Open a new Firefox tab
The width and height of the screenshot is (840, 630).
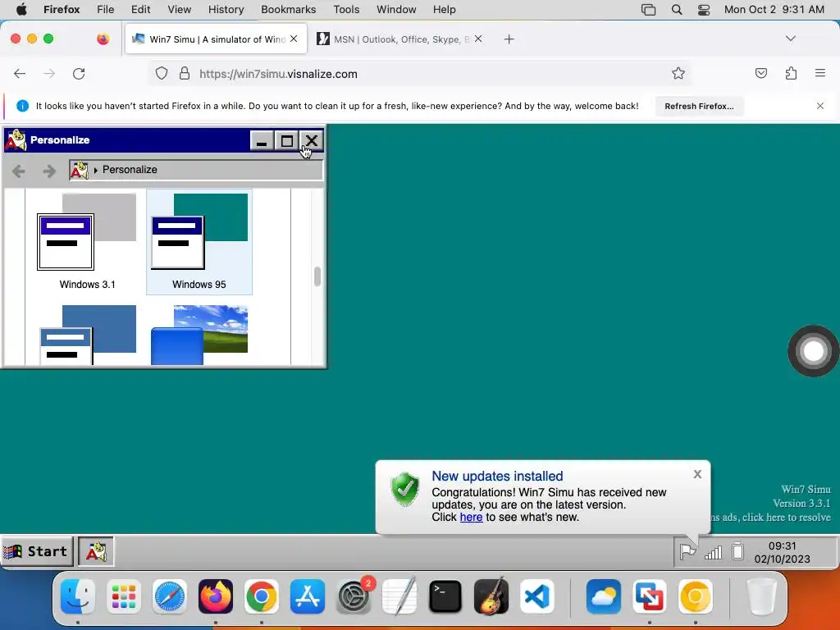509,39
